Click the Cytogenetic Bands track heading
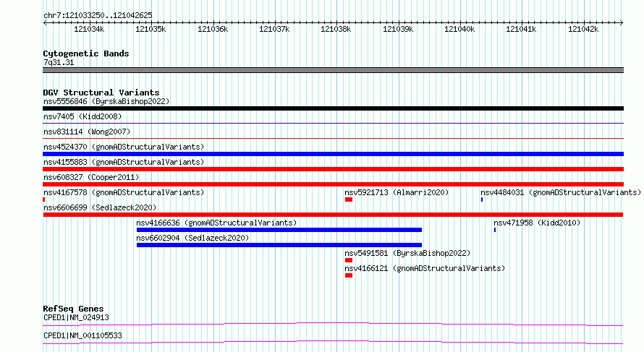The width and height of the screenshot is (644, 352). pos(86,53)
